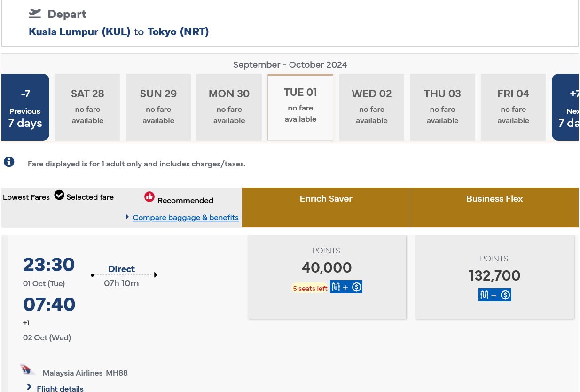Expand Flight details chevron for MH88
Image resolution: width=580 pixels, height=392 pixels.
tap(29, 387)
